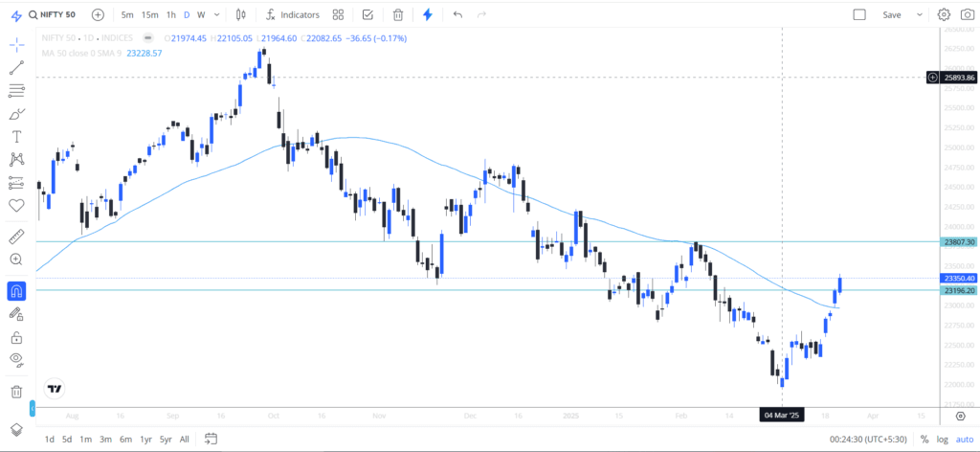
Task: Toggle log scale mode
Action: tap(942, 439)
